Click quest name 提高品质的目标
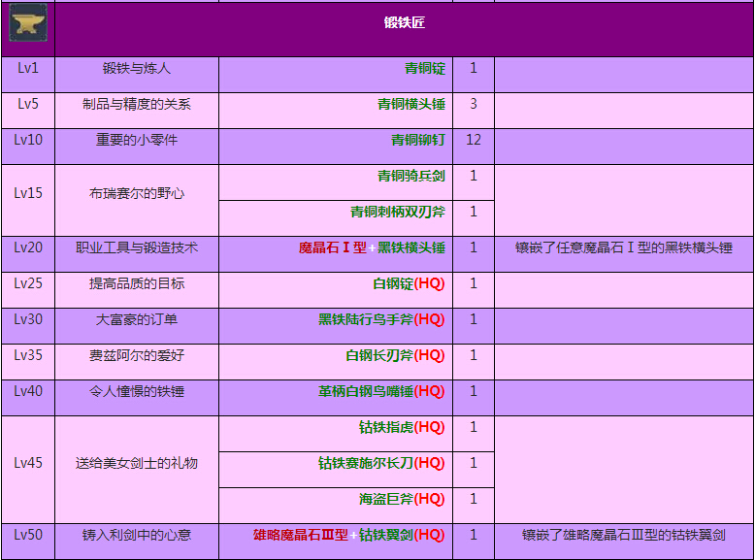 point(137,283)
